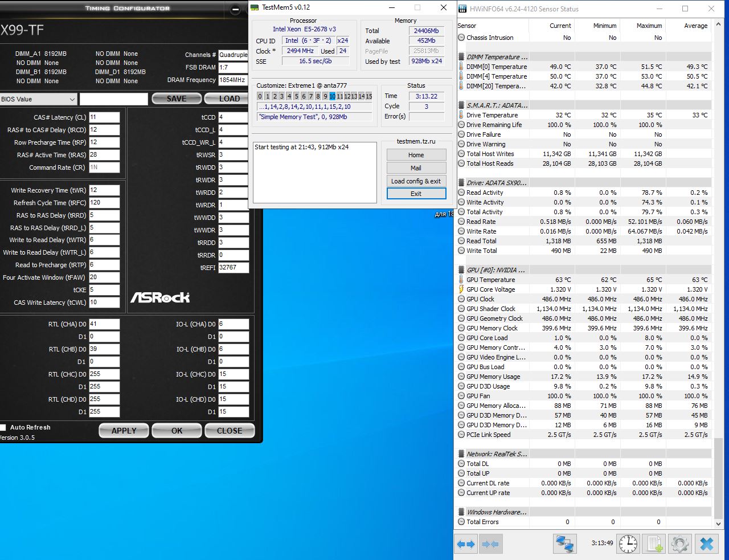The image size is (729, 560).
Task: Click the RTL (CHA) D0 value field
Action: pyautogui.click(x=104, y=324)
